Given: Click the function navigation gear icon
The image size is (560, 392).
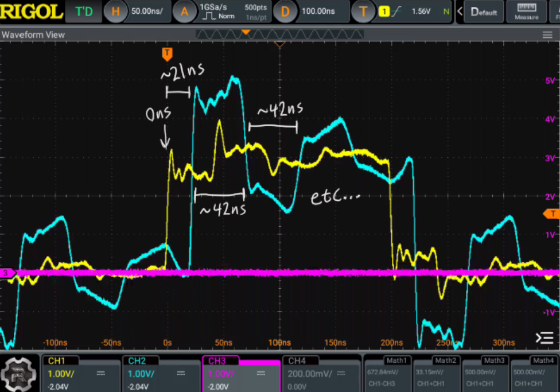Looking at the screenshot, I should [x=19, y=374].
